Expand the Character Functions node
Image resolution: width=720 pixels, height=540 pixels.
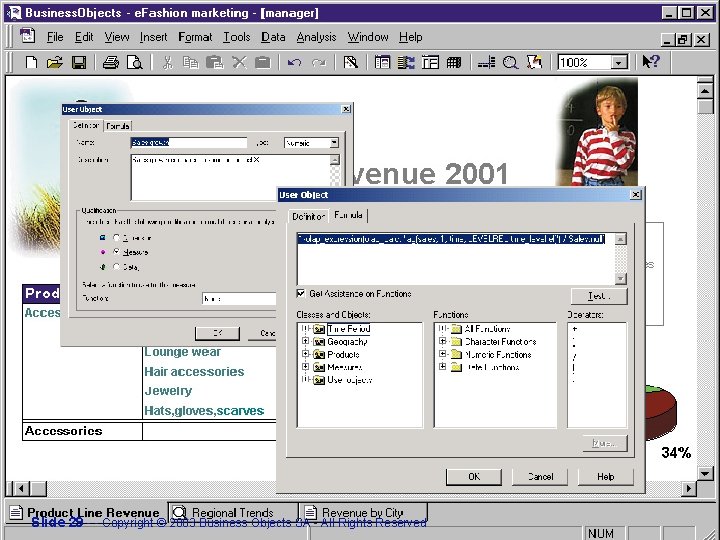coord(443,341)
